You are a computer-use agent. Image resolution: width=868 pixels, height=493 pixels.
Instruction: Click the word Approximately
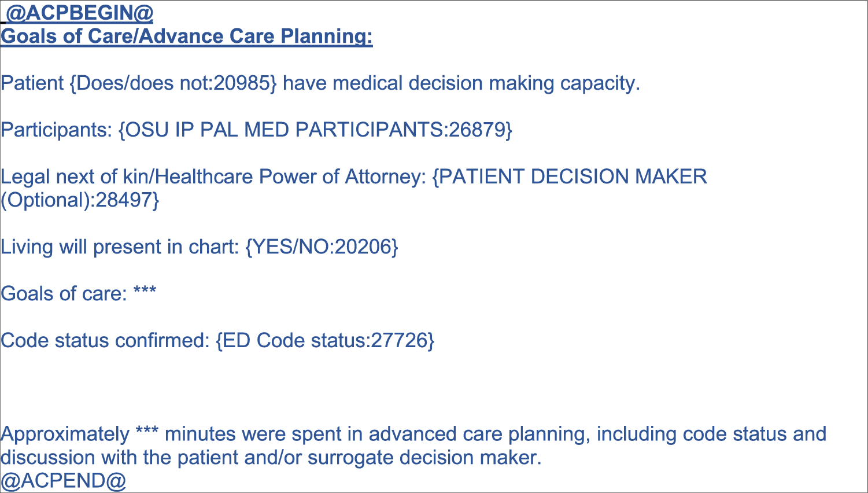coord(65,434)
